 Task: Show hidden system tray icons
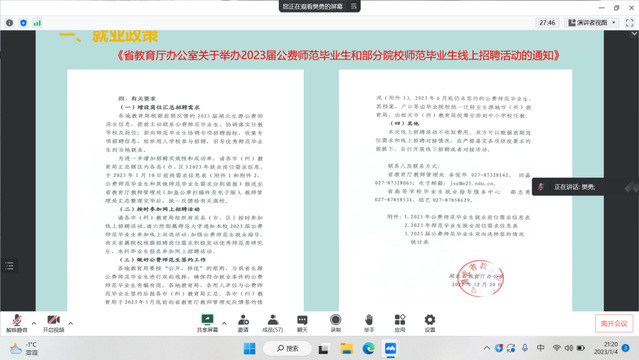click(x=487, y=348)
